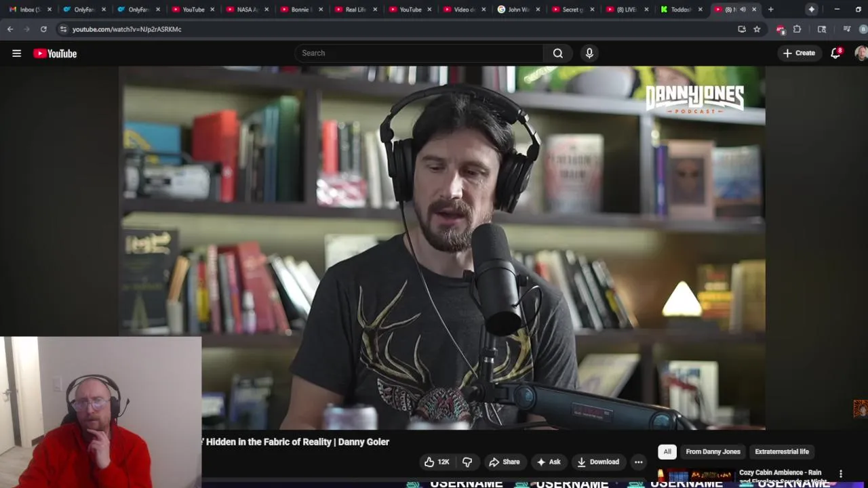Go back in browser history

[10, 29]
